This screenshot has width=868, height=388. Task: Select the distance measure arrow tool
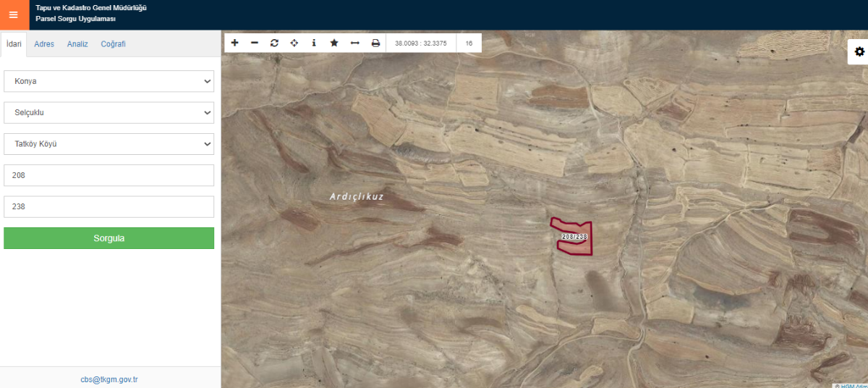click(x=354, y=43)
